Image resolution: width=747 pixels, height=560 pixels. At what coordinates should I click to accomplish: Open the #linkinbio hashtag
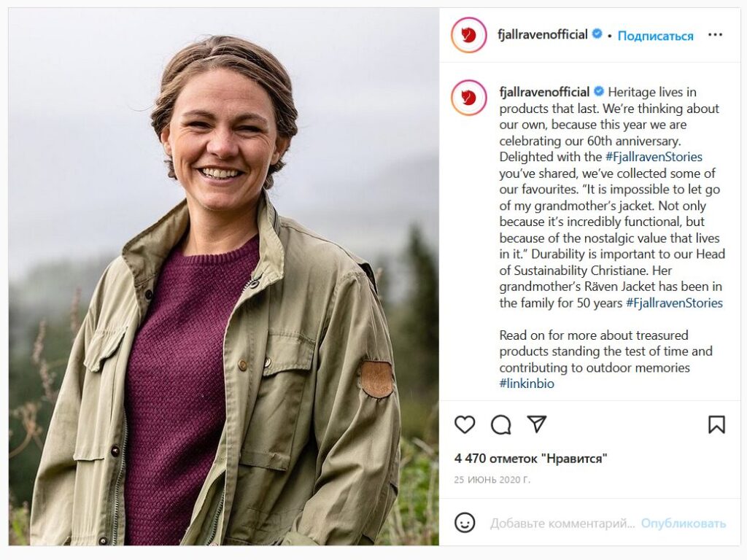527,384
